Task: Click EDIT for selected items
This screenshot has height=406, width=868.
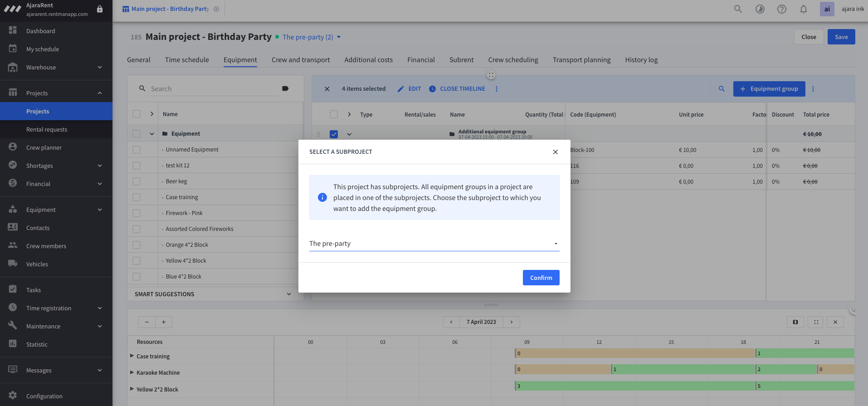Action: [x=409, y=89]
